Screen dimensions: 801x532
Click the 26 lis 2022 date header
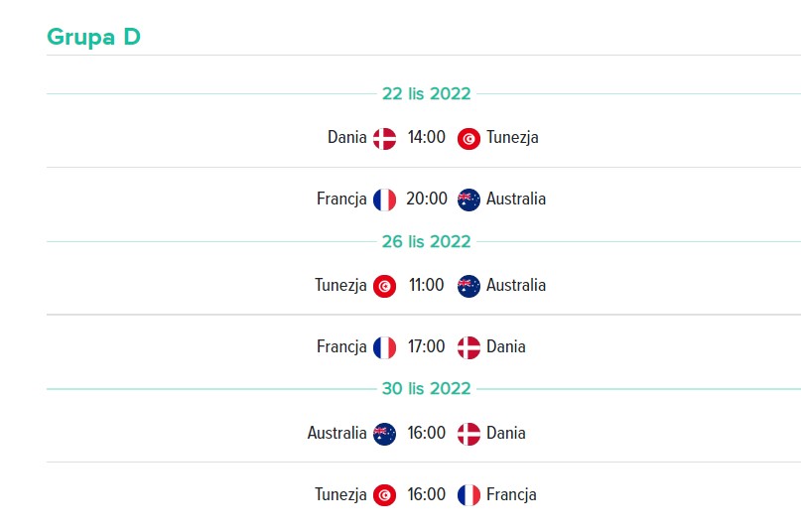427,241
